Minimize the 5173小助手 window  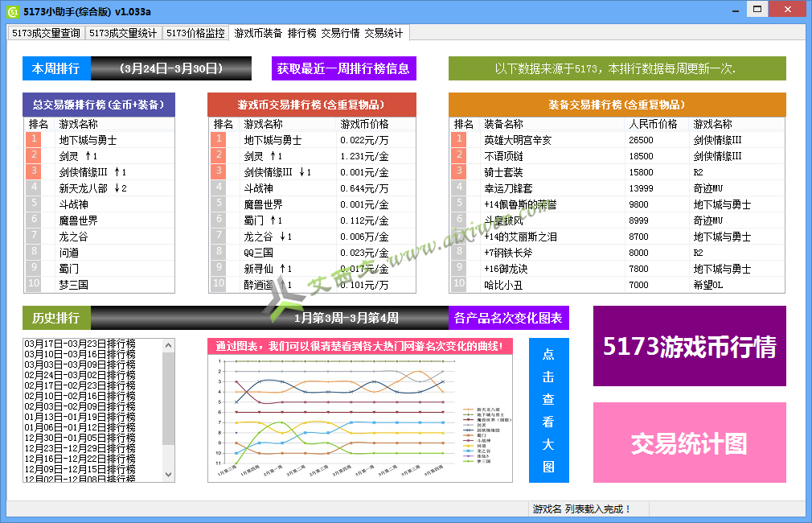pos(736,10)
